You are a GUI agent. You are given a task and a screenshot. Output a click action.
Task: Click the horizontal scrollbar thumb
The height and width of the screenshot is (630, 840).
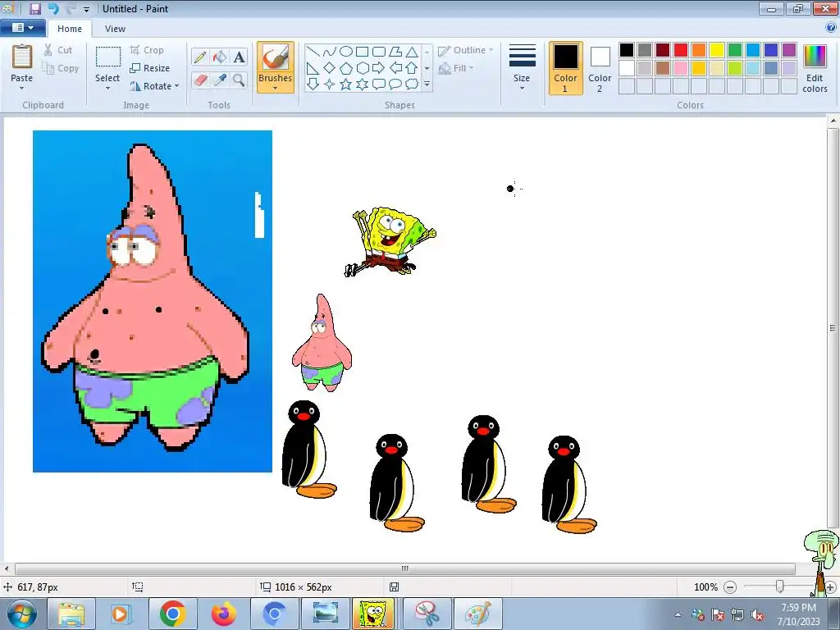pos(405,568)
